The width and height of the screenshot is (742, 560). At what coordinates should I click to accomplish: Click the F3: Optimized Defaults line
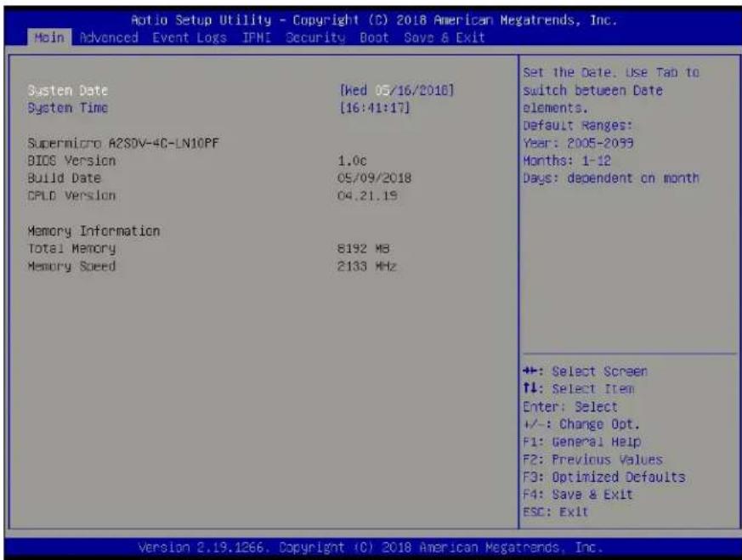coord(603,477)
